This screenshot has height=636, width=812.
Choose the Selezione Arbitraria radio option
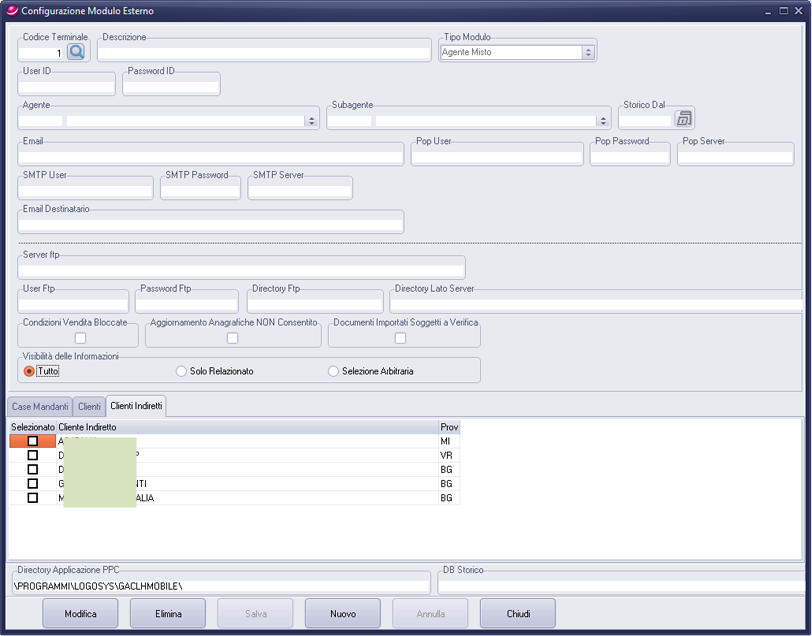tap(334, 371)
